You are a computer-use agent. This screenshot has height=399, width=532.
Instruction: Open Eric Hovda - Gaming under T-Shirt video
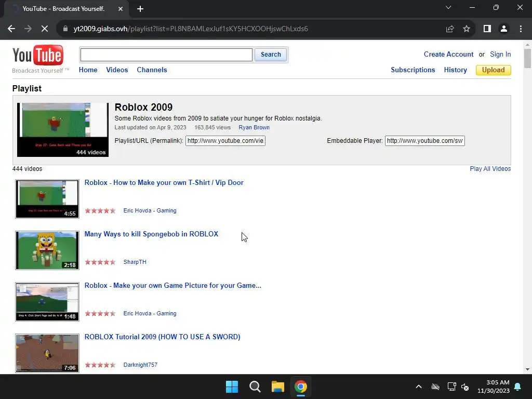(x=150, y=210)
